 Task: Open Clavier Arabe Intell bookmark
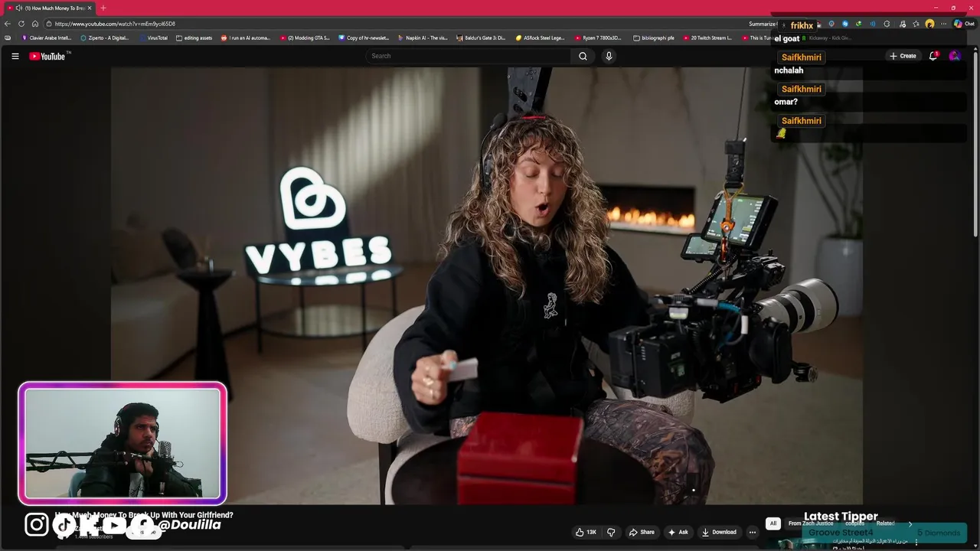pos(47,37)
